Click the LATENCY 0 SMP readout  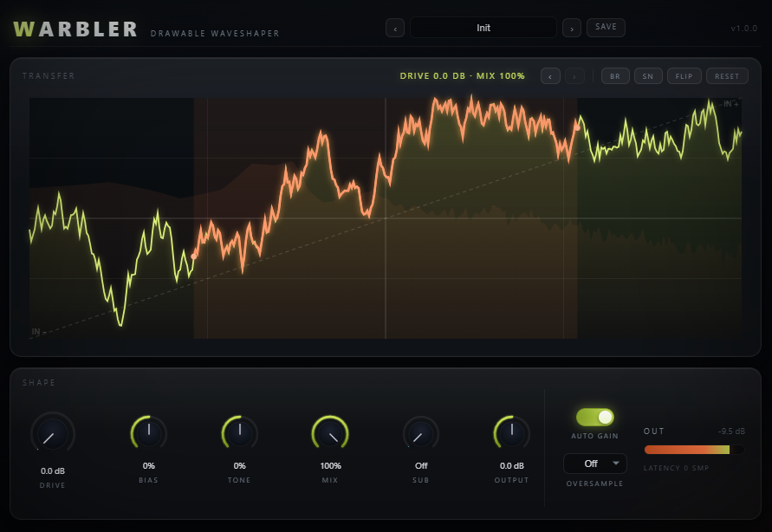click(x=676, y=468)
